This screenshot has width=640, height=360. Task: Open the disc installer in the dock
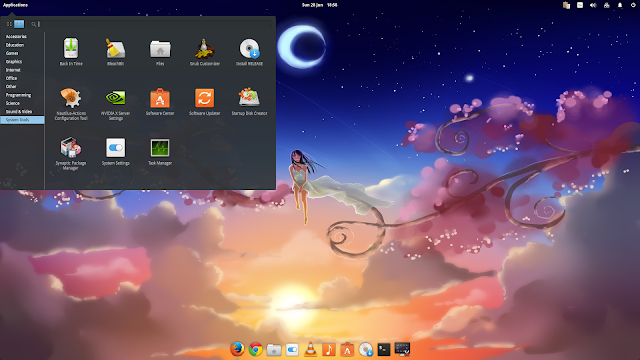(x=366, y=349)
